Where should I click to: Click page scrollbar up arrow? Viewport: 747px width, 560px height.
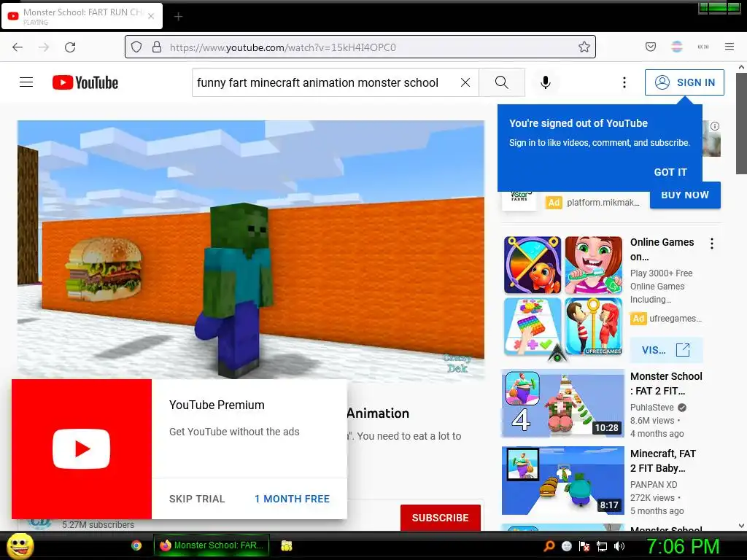coord(741,67)
